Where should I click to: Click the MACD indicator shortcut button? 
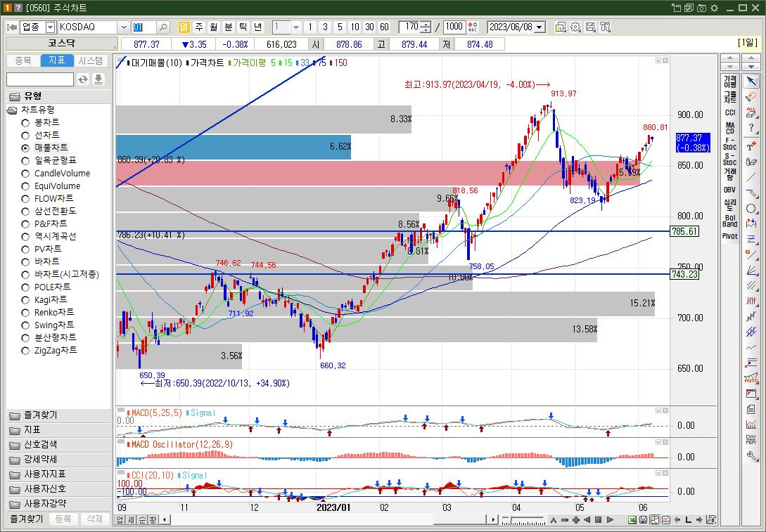click(730, 129)
